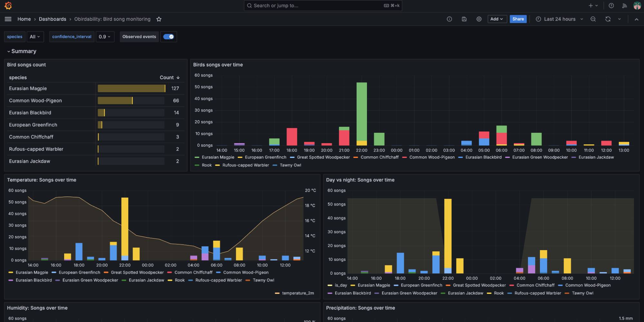Star the Bird song monitoring dashboard
This screenshot has height=322, width=644.
159,19
